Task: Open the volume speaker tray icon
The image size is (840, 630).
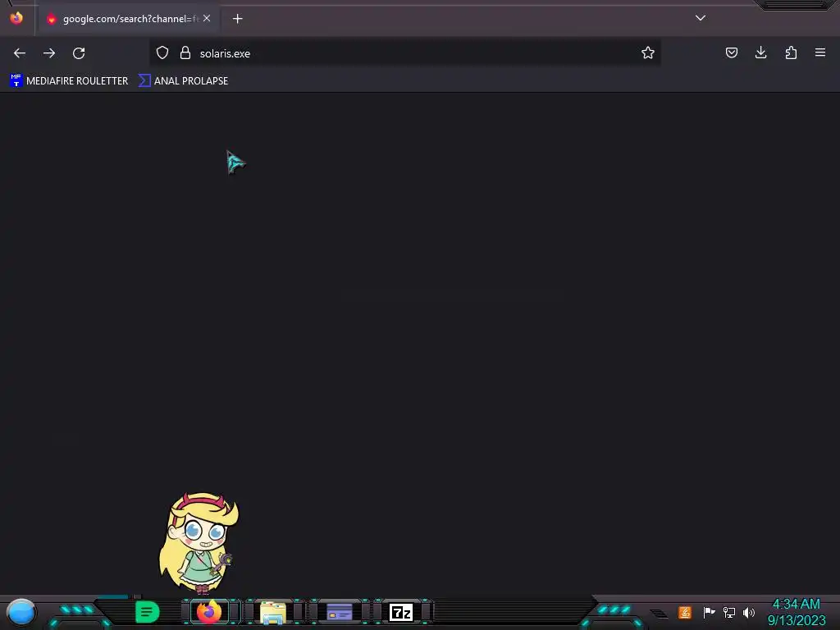Action: coord(749,612)
